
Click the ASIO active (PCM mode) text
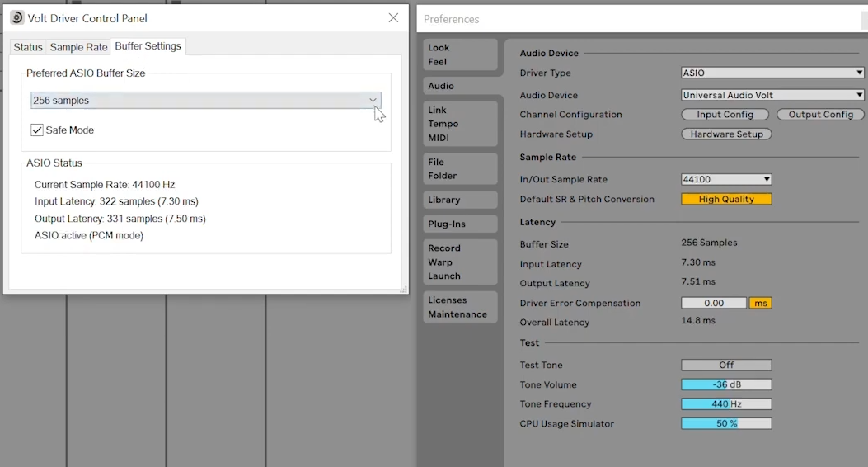tap(88, 235)
